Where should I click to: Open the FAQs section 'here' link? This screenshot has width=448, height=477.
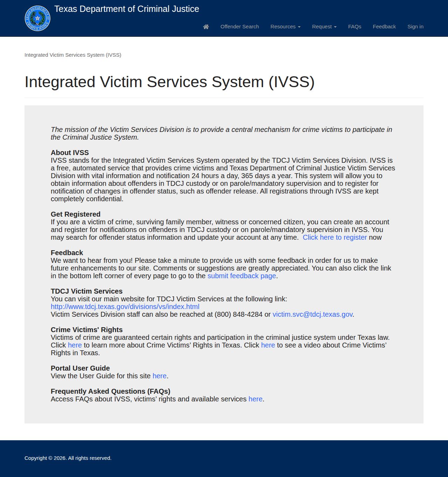(x=255, y=399)
